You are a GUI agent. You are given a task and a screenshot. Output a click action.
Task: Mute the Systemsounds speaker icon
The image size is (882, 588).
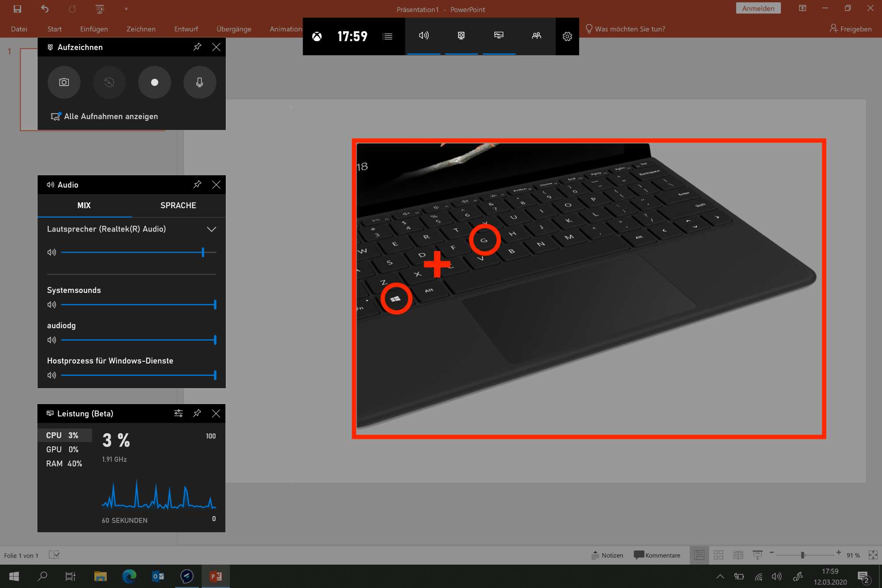pyautogui.click(x=52, y=305)
